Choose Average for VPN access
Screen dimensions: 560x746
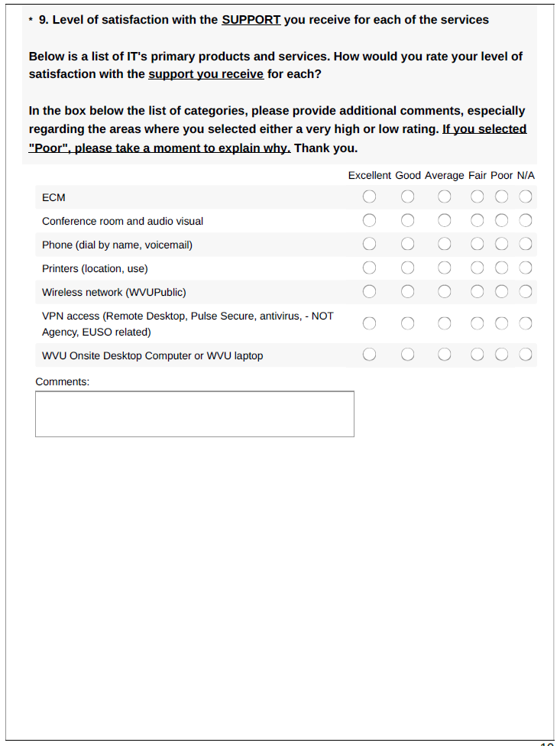point(445,323)
